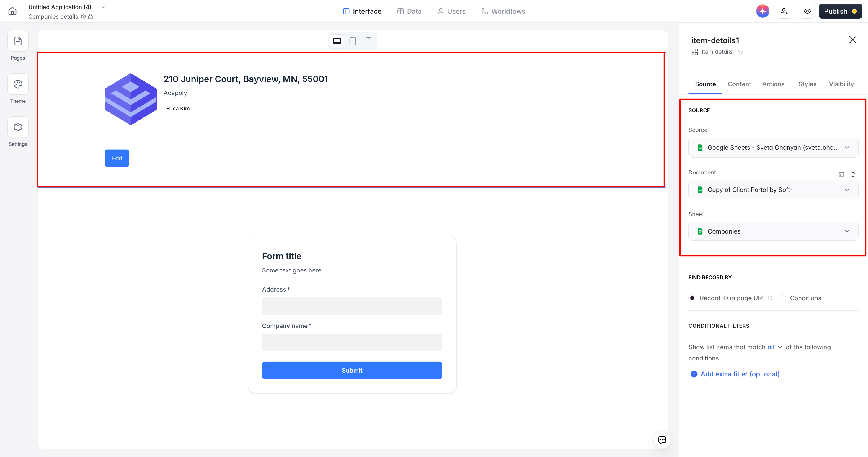
Task: Open the Theme palette icon
Action: [18, 84]
